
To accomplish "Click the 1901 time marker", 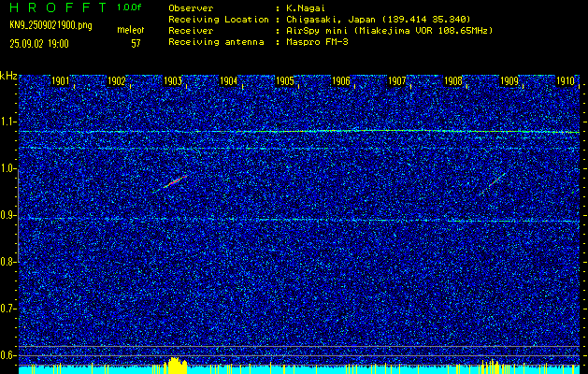I will (61, 81).
